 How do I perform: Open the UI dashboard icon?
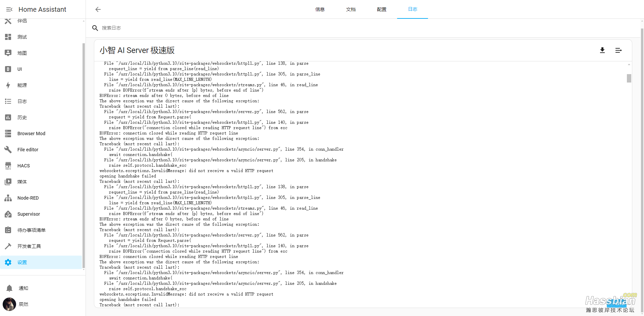[8, 69]
